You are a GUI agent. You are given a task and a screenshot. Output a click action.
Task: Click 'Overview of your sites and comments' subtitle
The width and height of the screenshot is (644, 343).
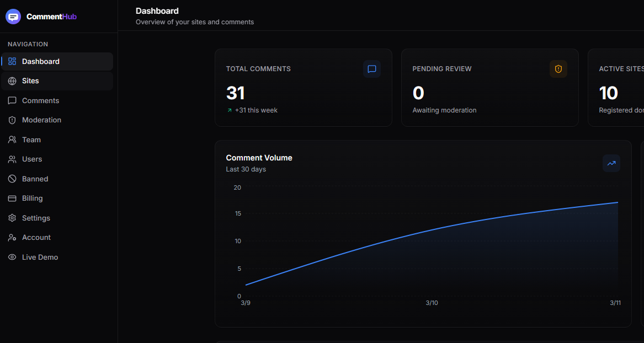195,22
